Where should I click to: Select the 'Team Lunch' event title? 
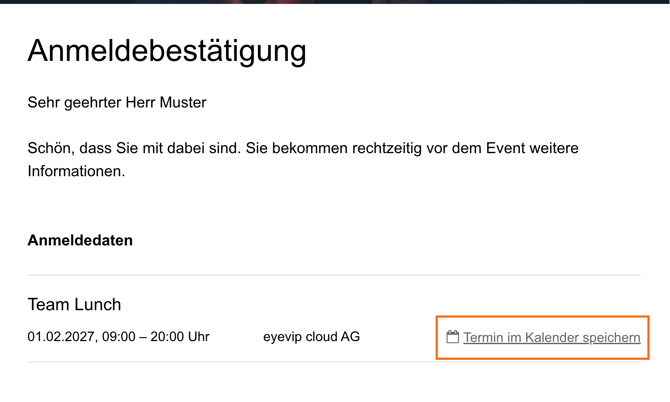(x=74, y=304)
